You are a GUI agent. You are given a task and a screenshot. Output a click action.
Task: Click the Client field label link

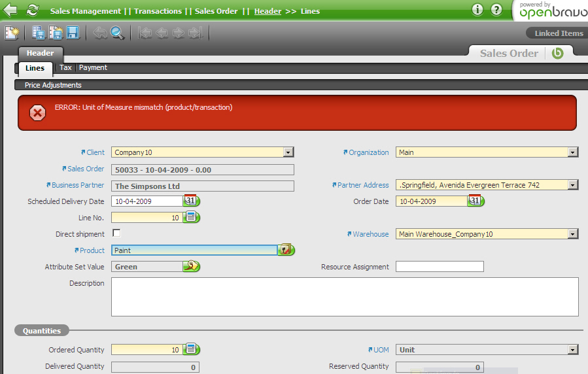(x=95, y=152)
